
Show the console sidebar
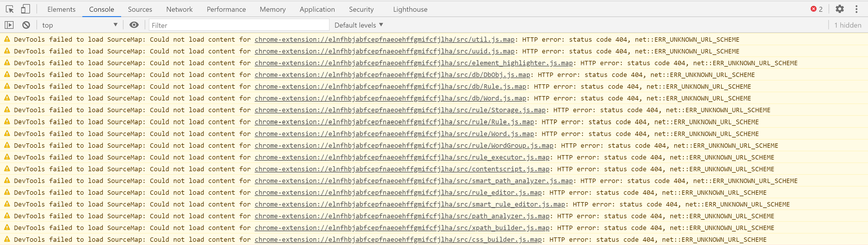click(x=9, y=25)
